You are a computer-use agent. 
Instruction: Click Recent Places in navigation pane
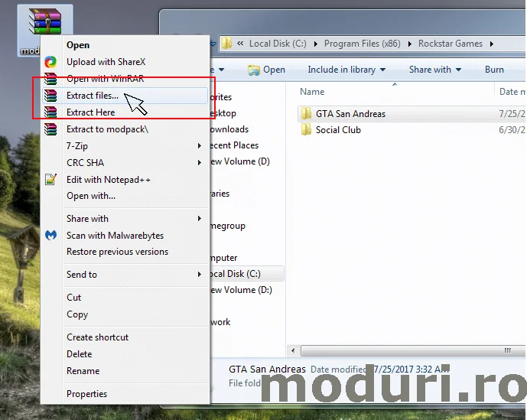click(x=234, y=145)
